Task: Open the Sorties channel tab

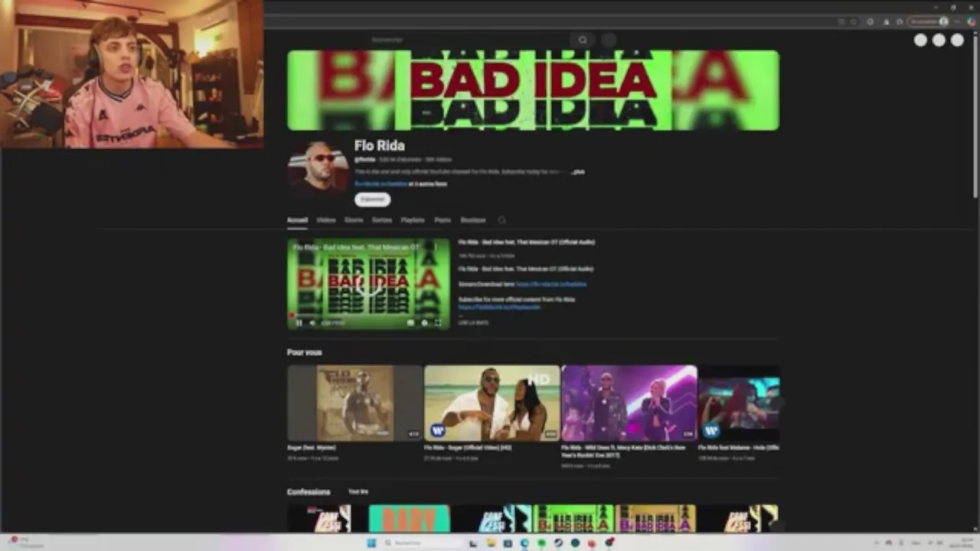Action: (382, 220)
